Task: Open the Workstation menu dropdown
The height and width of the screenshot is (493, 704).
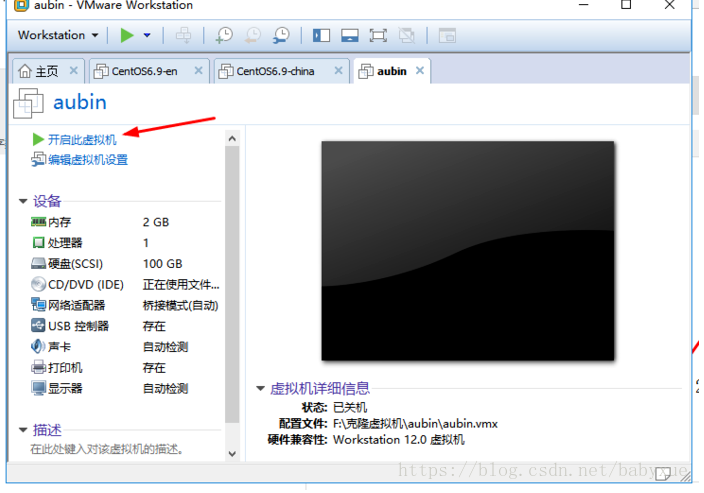Action: [x=58, y=35]
